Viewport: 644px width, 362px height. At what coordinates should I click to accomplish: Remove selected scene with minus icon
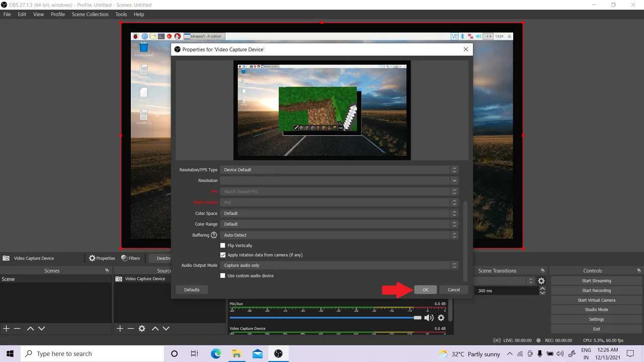[x=17, y=328]
